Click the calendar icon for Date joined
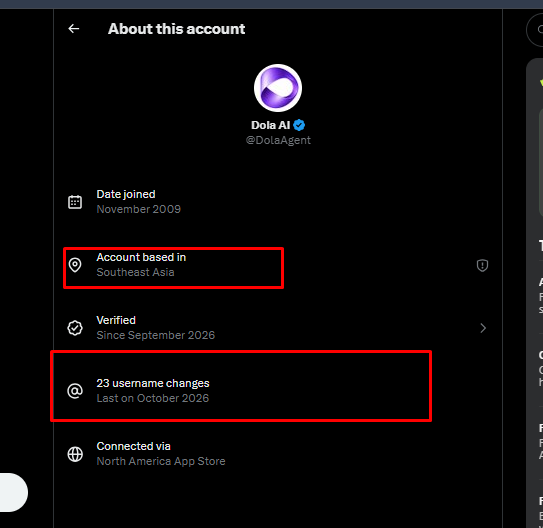The width and height of the screenshot is (543, 528). 75,202
